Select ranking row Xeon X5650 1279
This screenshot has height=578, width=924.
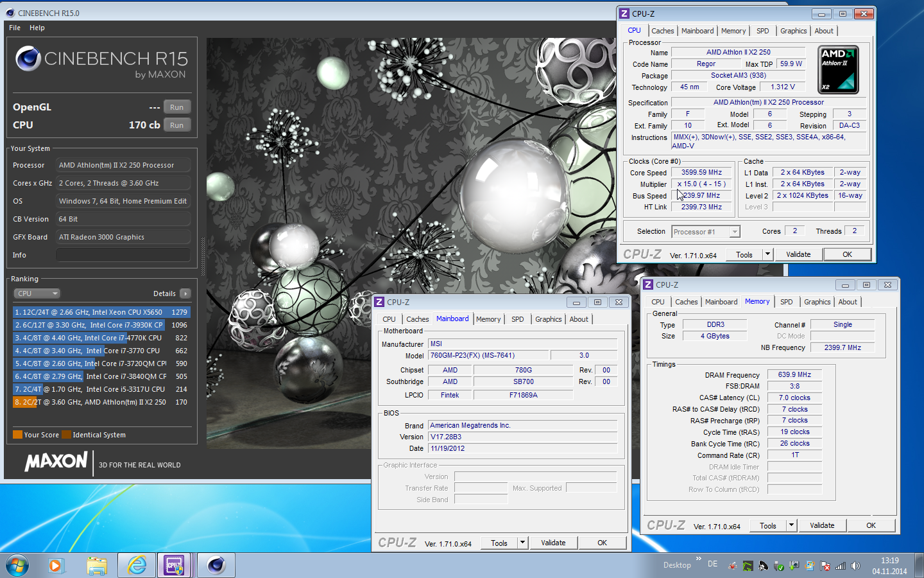click(x=101, y=312)
